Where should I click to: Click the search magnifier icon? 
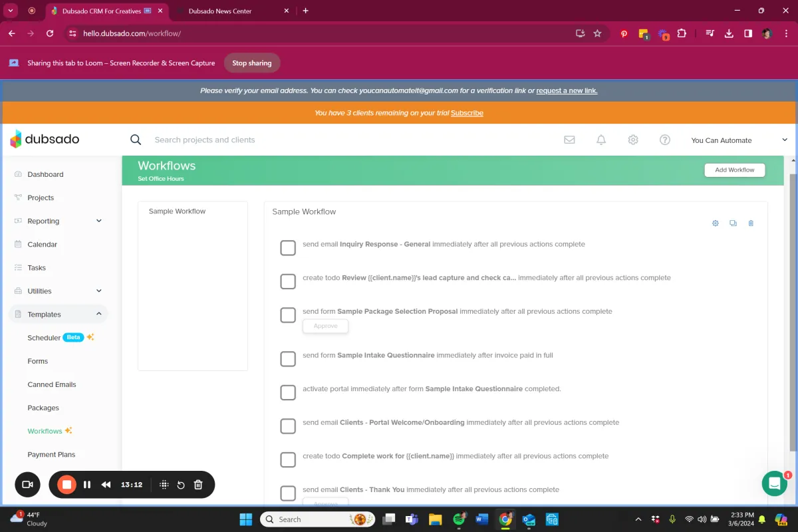(x=136, y=140)
